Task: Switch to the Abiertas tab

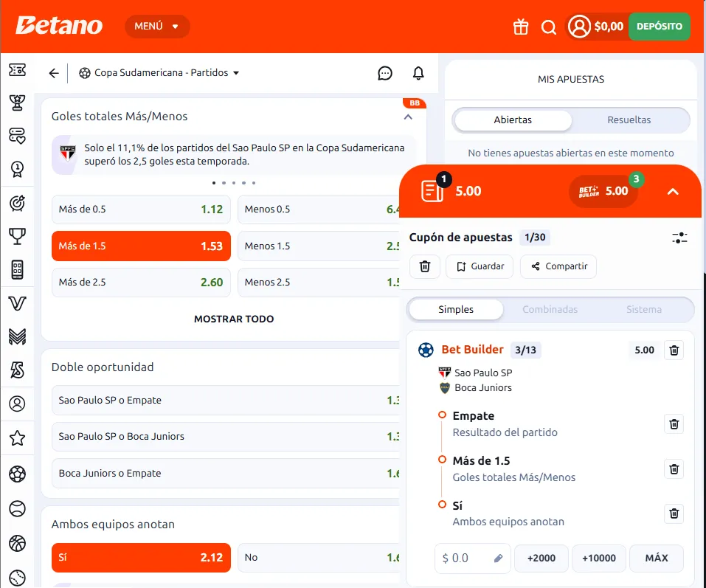Action: (x=513, y=120)
